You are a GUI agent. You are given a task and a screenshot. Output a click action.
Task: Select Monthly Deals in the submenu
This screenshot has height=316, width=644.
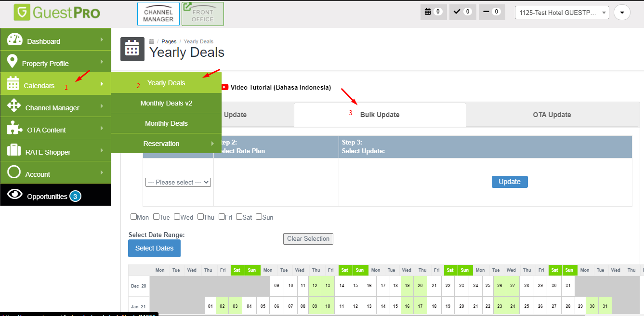tap(166, 123)
